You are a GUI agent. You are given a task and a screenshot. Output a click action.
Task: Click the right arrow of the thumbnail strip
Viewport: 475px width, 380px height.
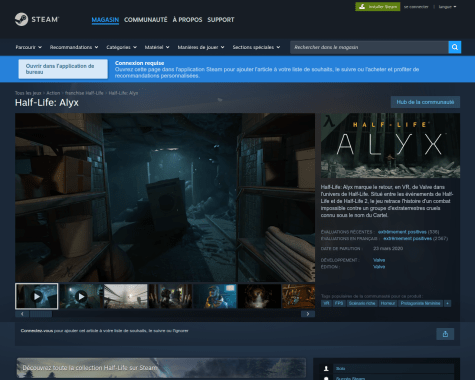click(x=308, y=314)
